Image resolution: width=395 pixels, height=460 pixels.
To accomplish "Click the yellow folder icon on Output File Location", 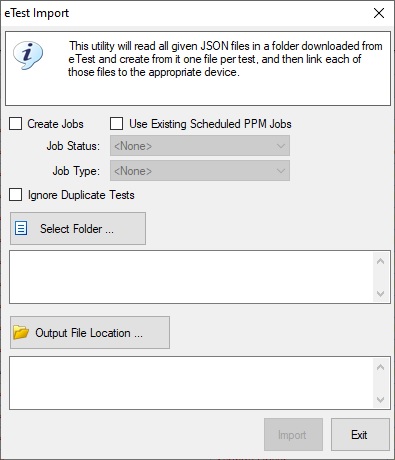I will (x=21, y=333).
